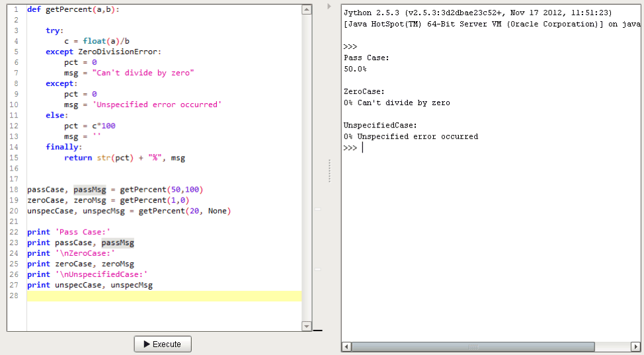Click the Execute button

[x=163, y=344]
